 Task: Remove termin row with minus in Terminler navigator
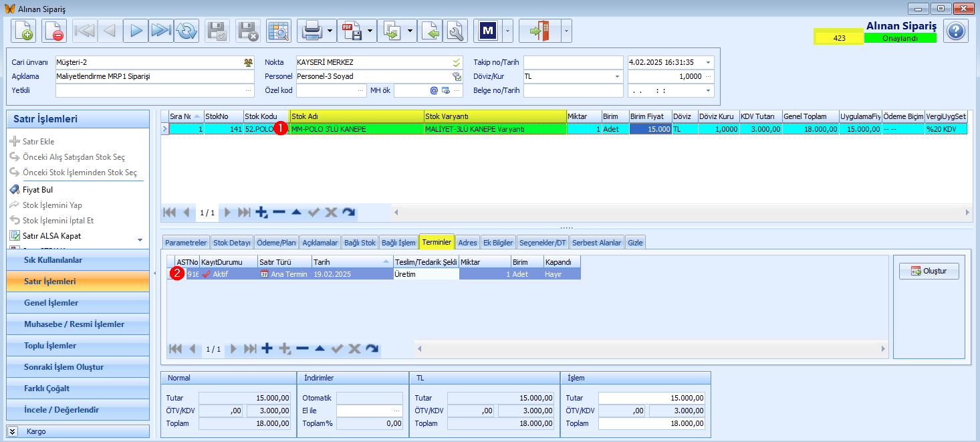302,348
